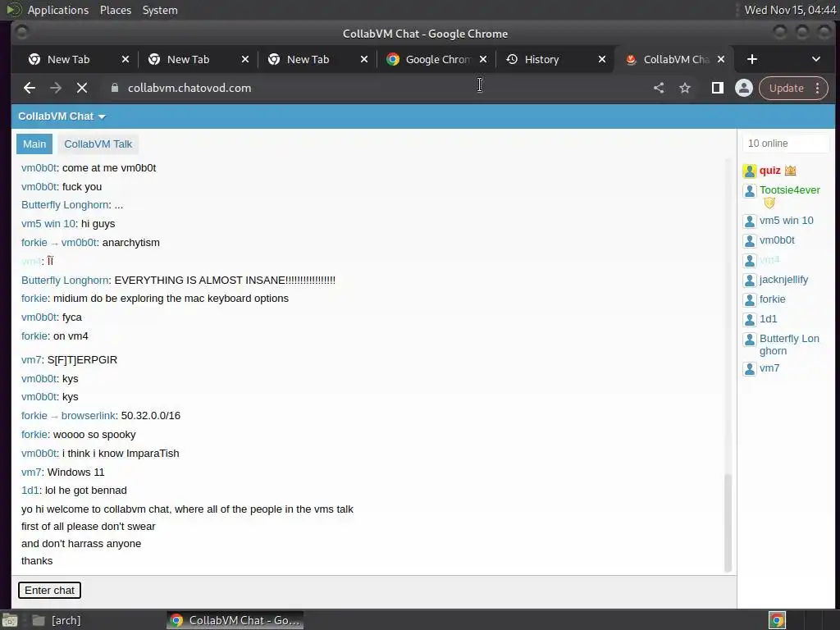Go back with the browser back arrow
The height and width of the screenshot is (630, 840).
[x=30, y=88]
